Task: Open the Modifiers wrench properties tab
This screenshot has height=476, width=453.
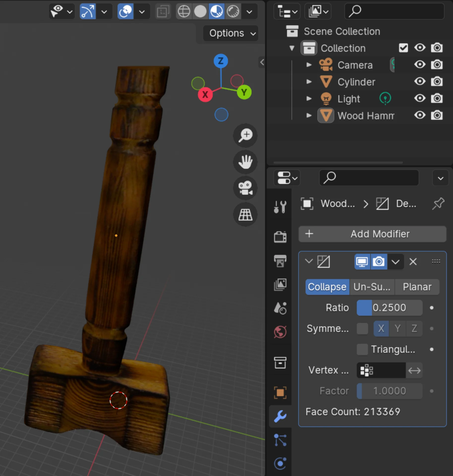Action: 280,416
